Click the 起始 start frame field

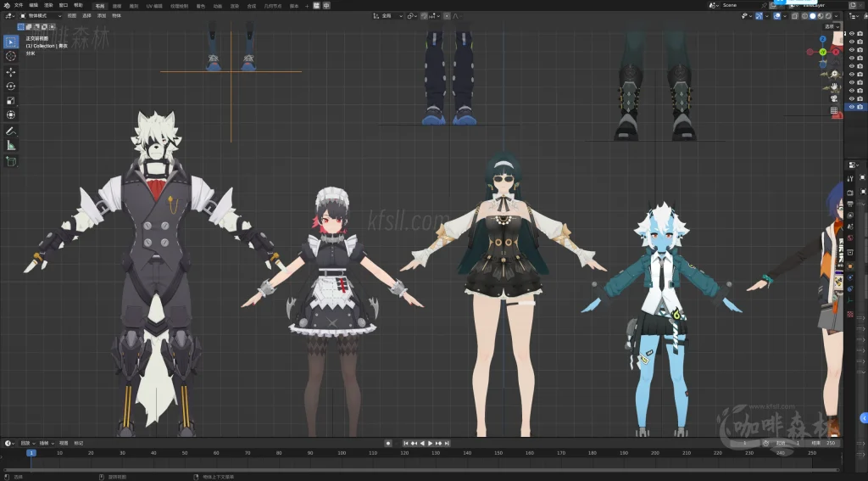point(787,444)
